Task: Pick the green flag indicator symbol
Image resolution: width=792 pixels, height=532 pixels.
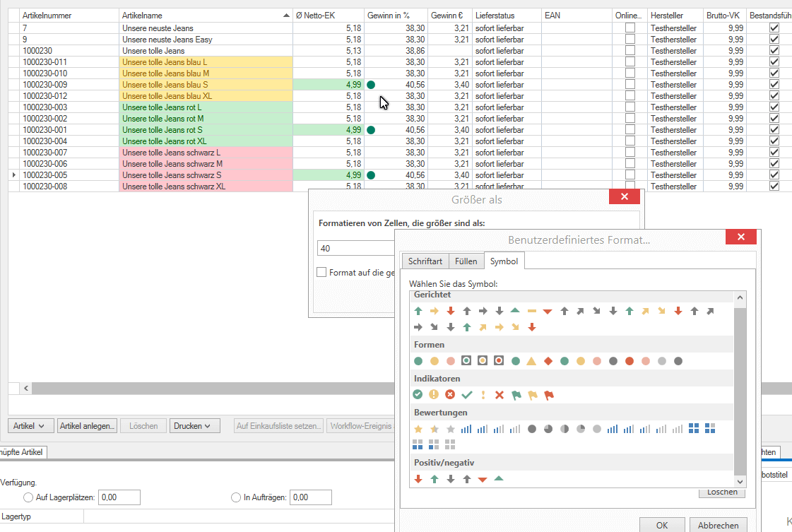Action: pyautogui.click(x=516, y=394)
